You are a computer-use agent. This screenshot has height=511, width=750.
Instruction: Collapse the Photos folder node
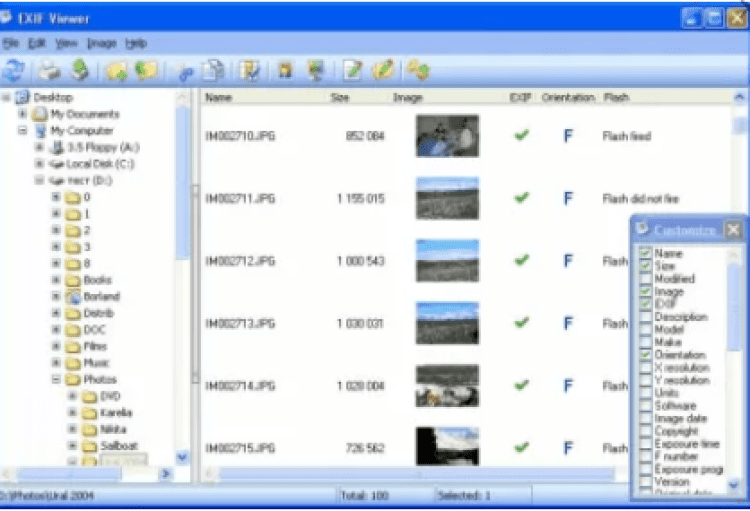coord(56,379)
